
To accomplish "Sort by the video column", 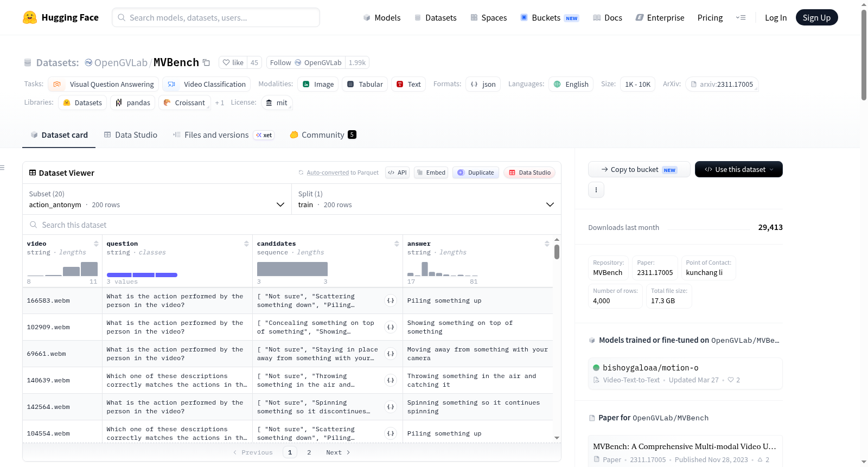I will [x=96, y=244].
